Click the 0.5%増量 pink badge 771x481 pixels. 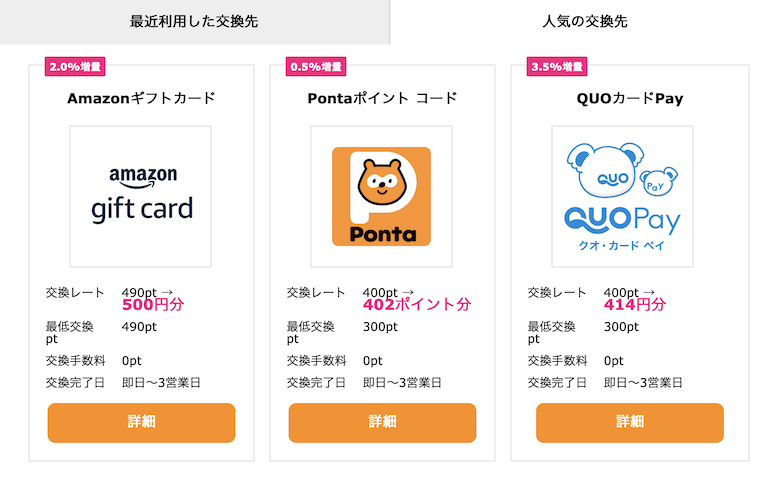pyautogui.click(x=316, y=66)
